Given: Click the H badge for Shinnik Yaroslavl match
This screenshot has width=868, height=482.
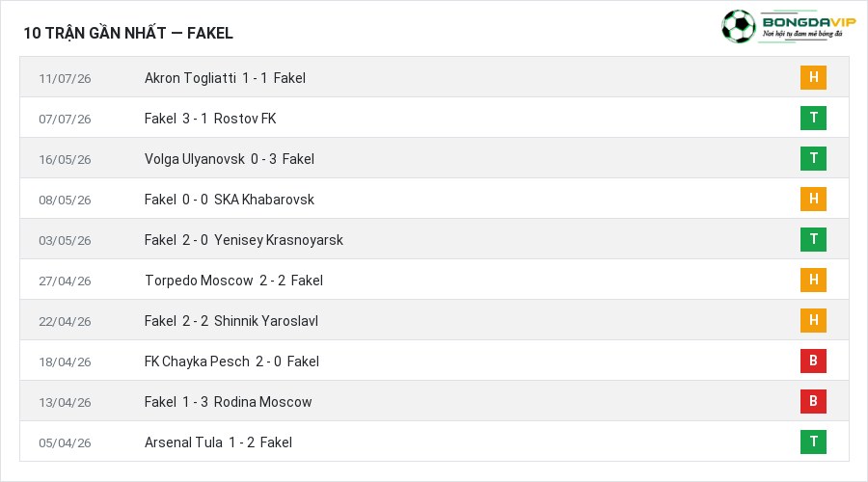Looking at the screenshot, I should [x=813, y=320].
